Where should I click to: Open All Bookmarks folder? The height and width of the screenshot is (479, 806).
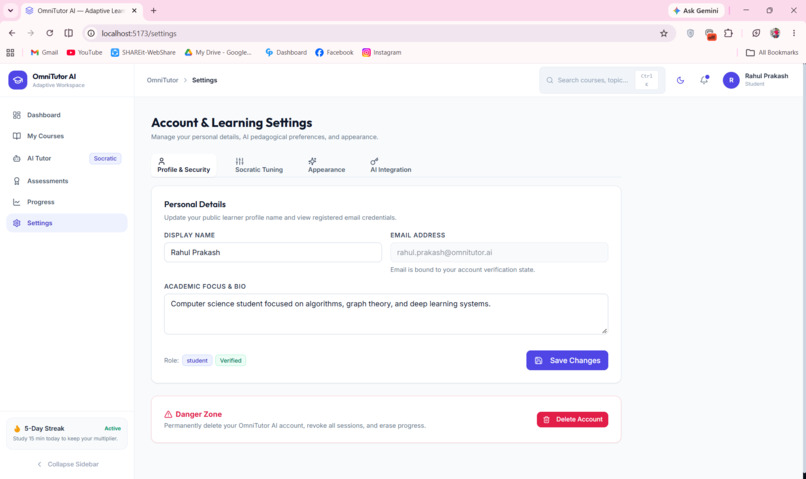772,52
